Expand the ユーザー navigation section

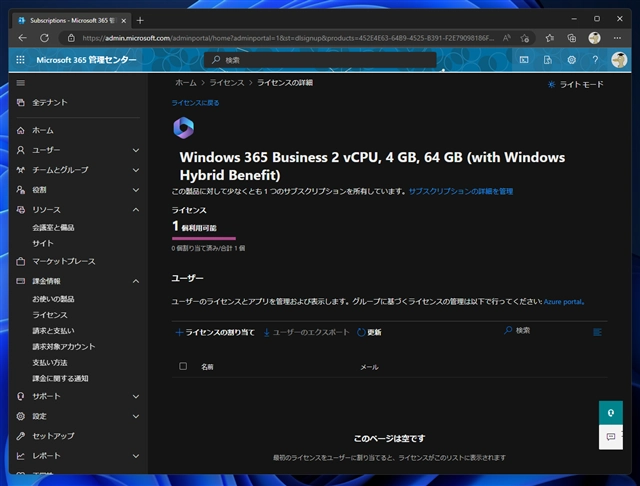[x=136, y=150]
